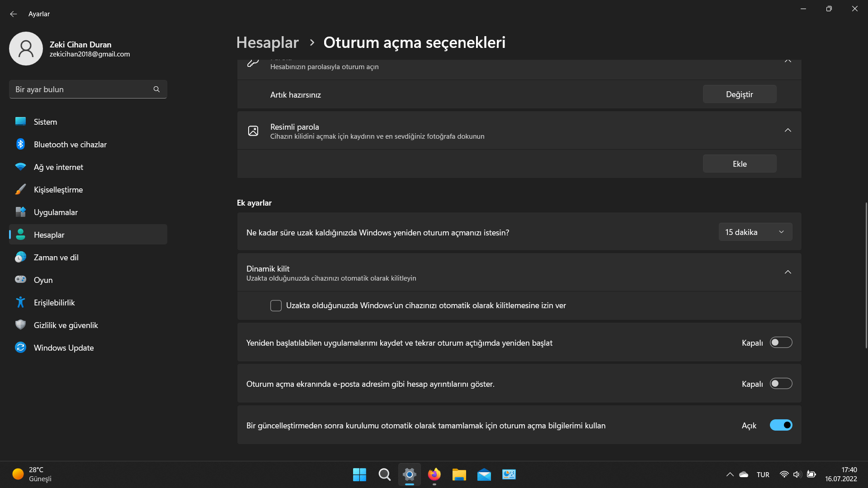Collapse the Resimli parola section
Viewport: 868px width, 488px height.
point(788,130)
